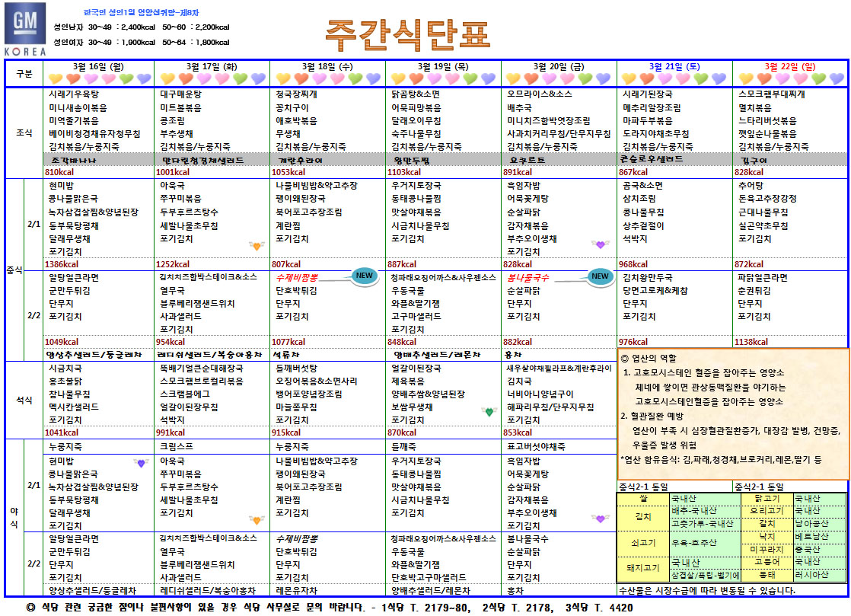
Task: Select the 3월 19일 (목) date header
Action: (442, 67)
